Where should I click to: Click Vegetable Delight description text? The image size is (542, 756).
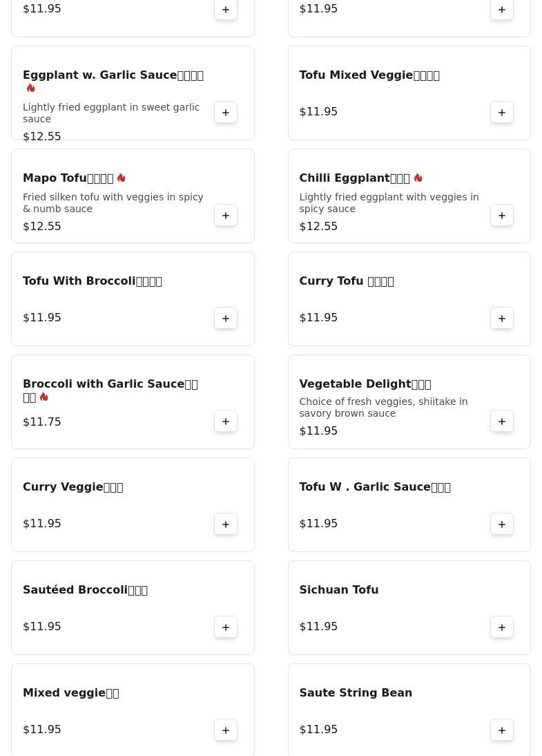(x=383, y=407)
